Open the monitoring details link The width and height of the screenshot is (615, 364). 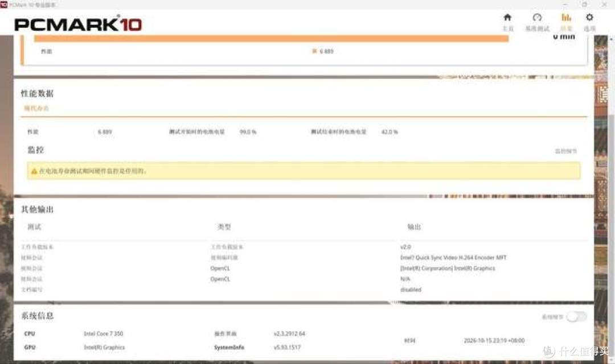point(566,151)
